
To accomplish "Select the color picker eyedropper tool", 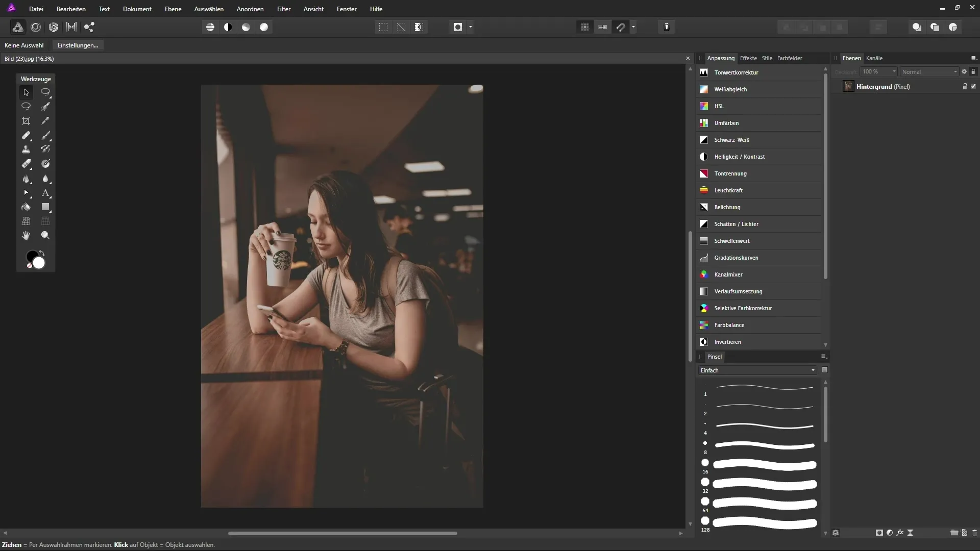I will pyautogui.click(x=45, y=121).
